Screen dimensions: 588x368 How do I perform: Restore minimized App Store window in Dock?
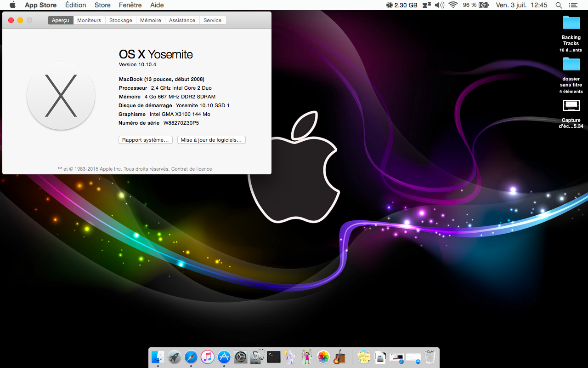tap(413, 358)
